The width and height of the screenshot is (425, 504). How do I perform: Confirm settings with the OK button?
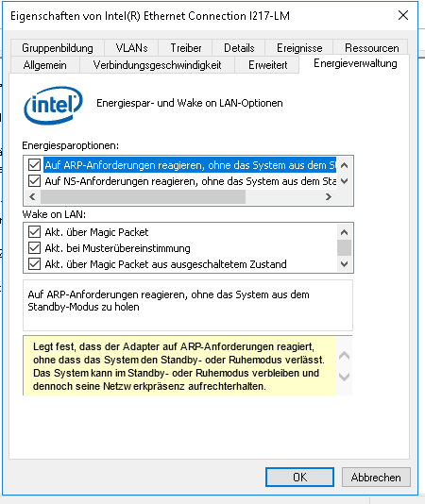[299, 477]
